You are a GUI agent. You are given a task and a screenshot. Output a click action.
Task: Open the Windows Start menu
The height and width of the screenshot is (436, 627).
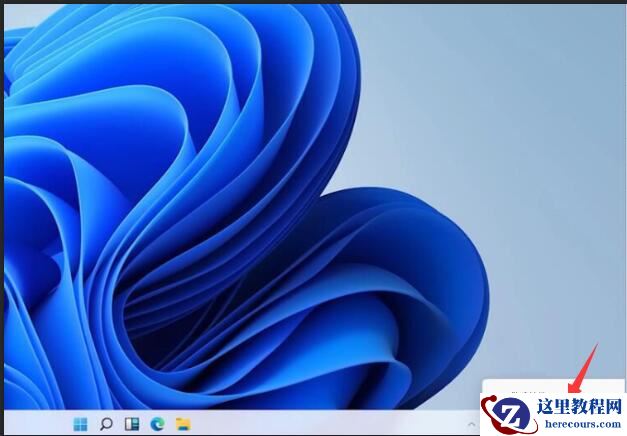pos(80,424)
